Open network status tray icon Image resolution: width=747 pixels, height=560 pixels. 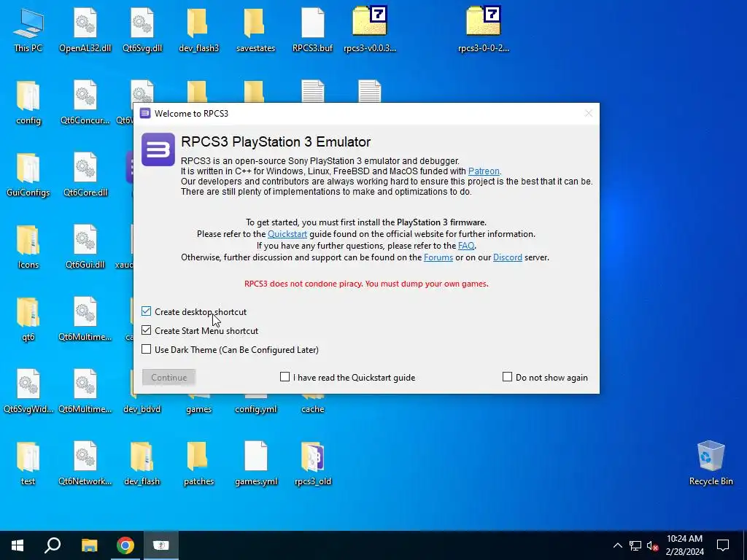pyautogui.click(x=635, y=545)
